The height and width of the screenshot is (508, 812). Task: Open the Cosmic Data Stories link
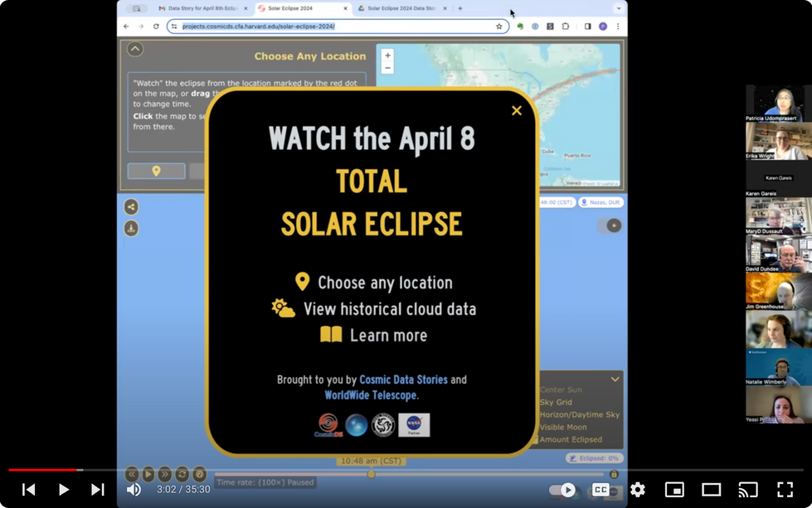[x=403, y=380]
